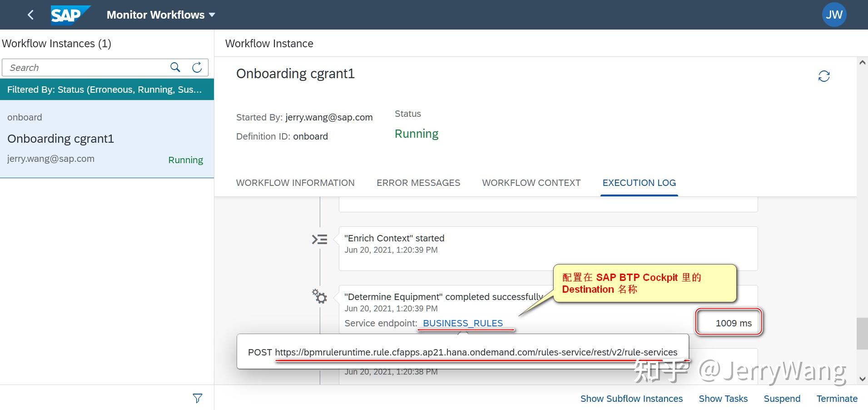
Task: Open the JW user profile avatar
Action: click(834, 14)
